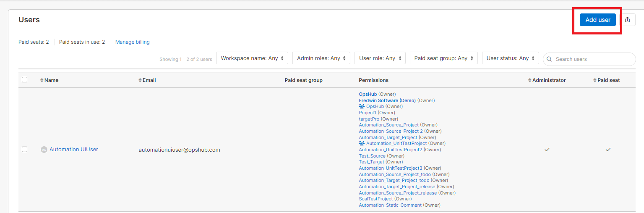
Task: Click team icon beside Automation_UnitTestProject
Action: pos(362,143)
